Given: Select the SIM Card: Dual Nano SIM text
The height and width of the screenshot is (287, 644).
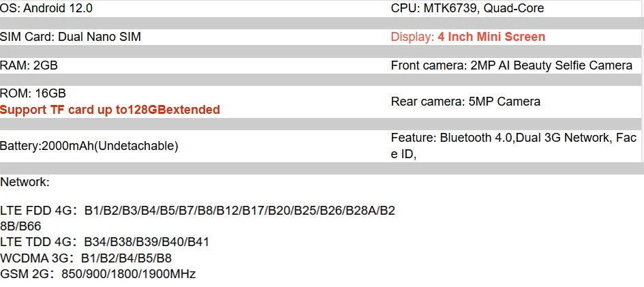Looking at the screenshot, I should 70,37.
